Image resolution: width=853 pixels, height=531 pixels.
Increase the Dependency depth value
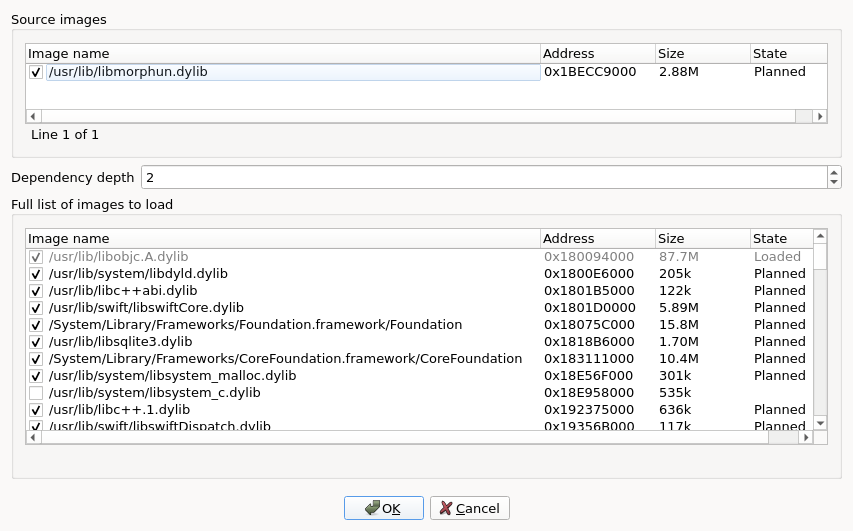pos(834,172)
